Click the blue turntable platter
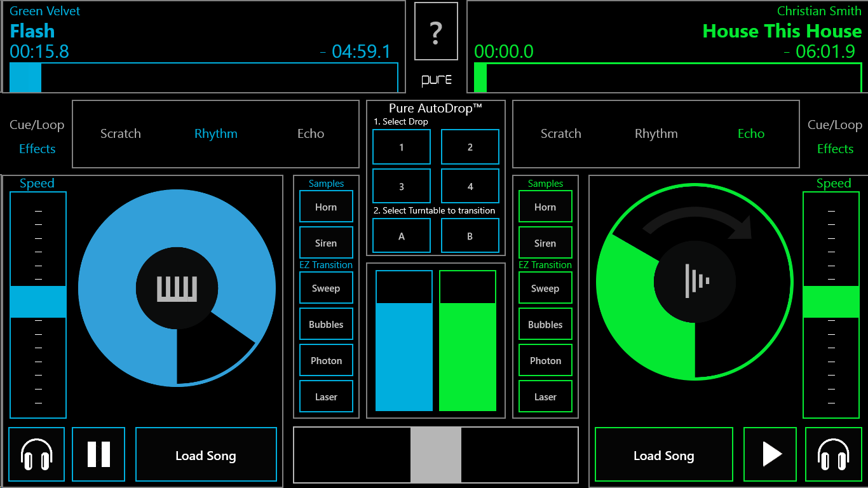Viewport: 868px width, 488px height. tap(177, 287)
